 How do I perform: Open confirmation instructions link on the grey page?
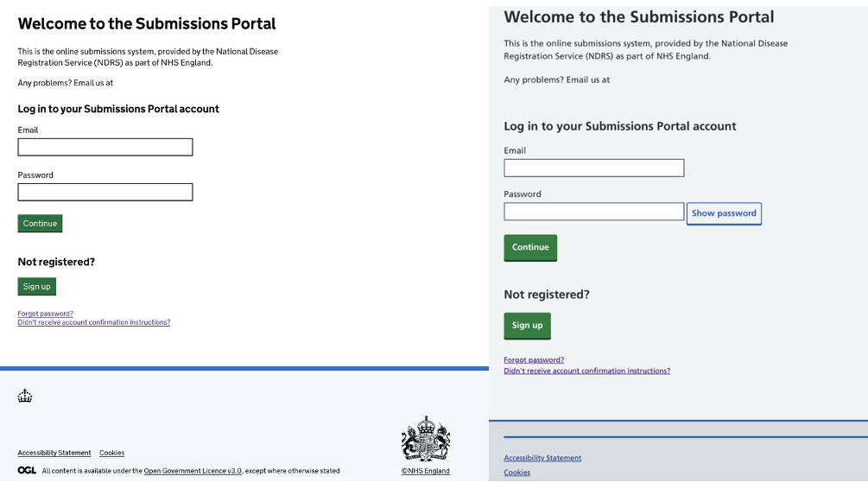pyautogui.click(x=586, y=371)
